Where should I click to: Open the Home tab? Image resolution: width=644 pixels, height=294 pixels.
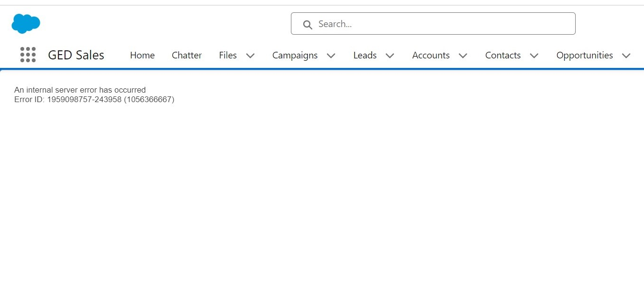point(142,55)
